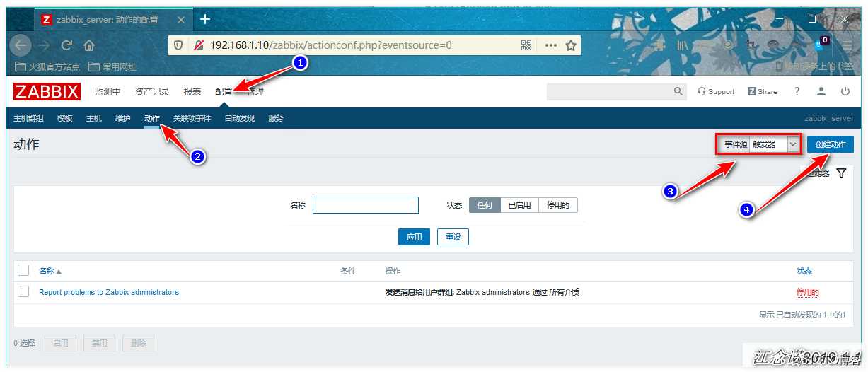Click the 操作 column header

(x=393, y=271)
